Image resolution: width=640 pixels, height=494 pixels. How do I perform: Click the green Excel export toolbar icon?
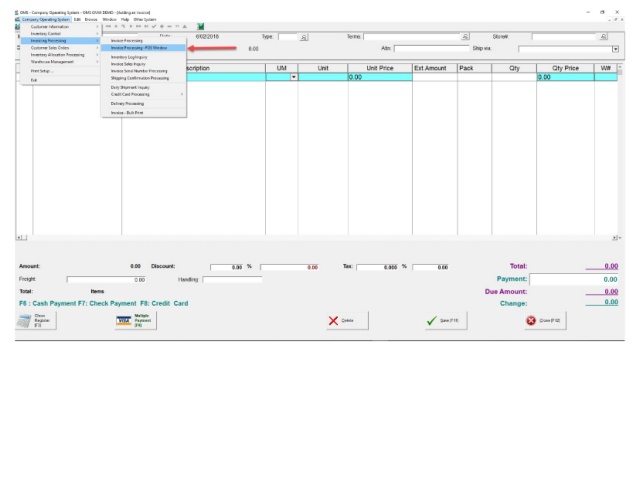[200, 27]
